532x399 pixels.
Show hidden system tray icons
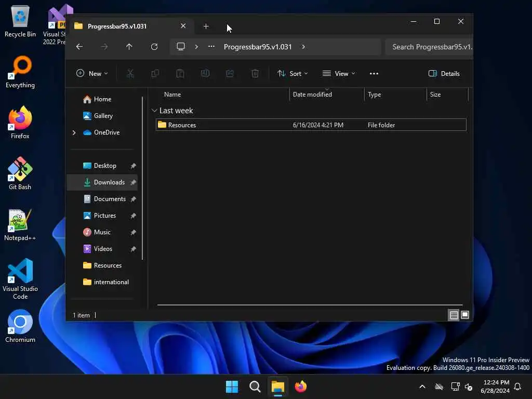pos(422,387)
